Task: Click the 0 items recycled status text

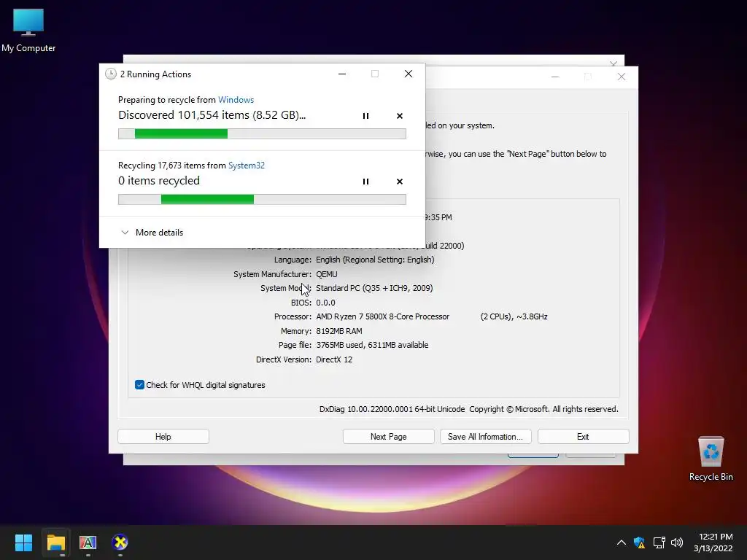Action: [158, 181]
